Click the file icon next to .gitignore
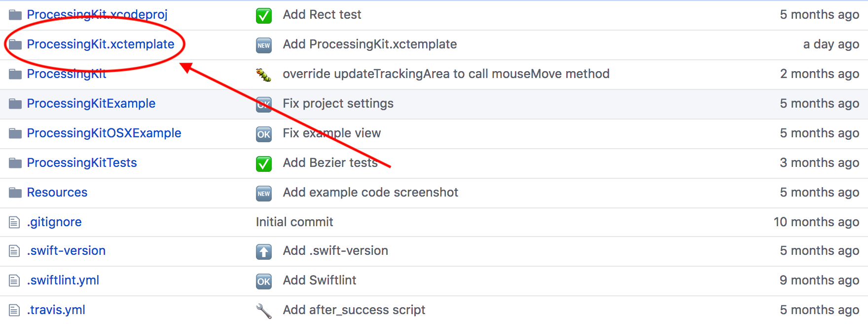 click(x=14, y=222)
